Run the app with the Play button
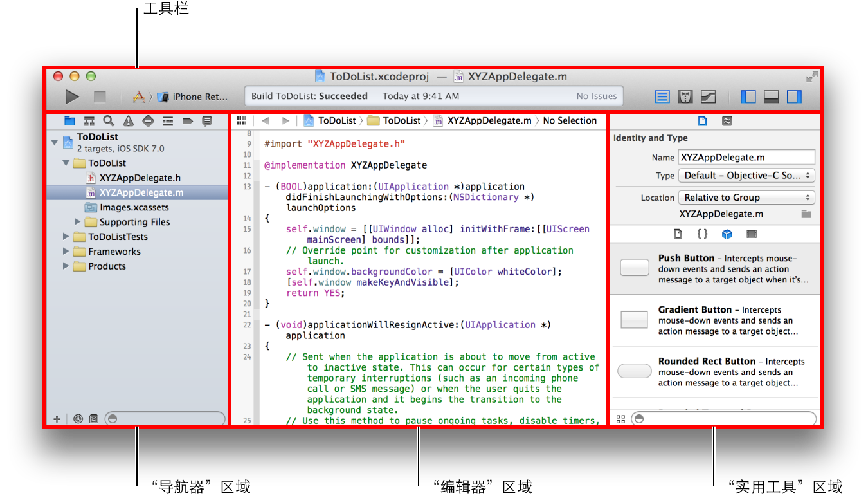 [x=73, y=97]
